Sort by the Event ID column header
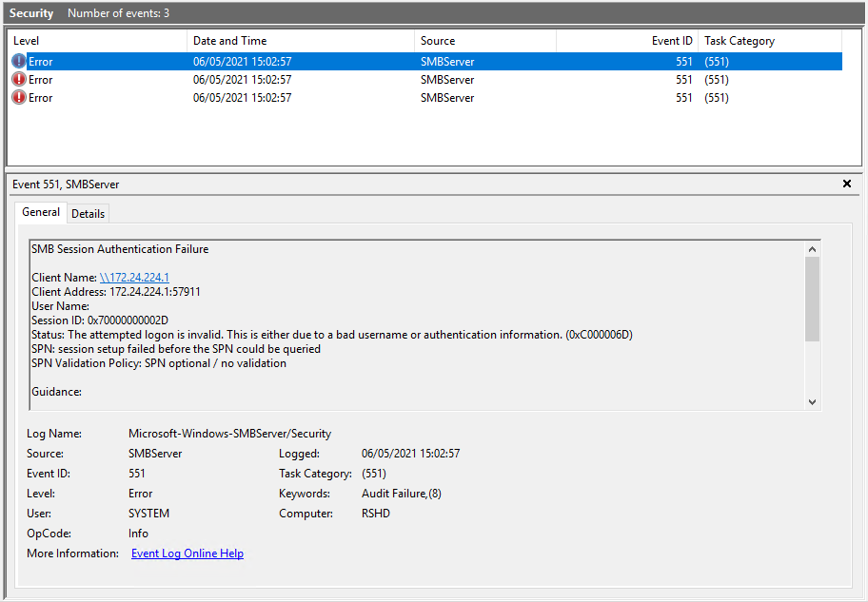This screenshot has height=602, width=868. (x=627, y=41)
